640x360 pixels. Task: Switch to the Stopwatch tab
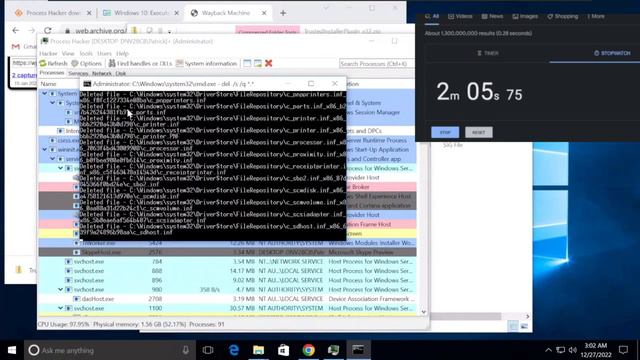click(612, 53)
